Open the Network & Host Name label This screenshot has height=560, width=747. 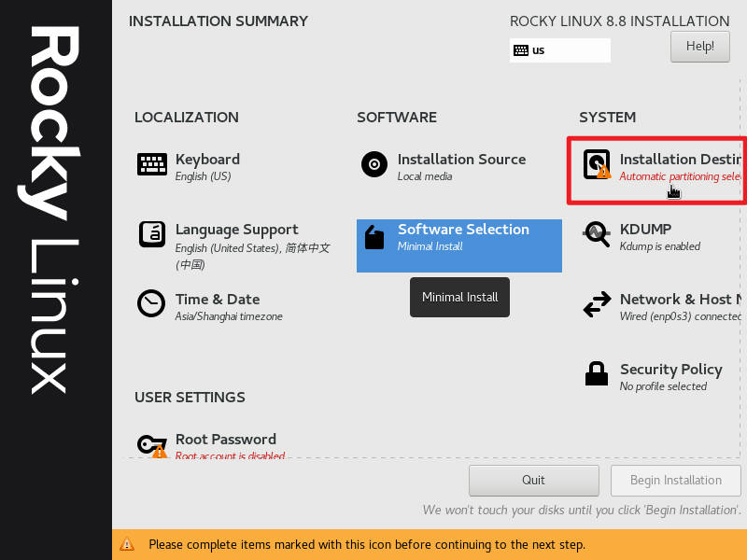(x=681, y=299)
